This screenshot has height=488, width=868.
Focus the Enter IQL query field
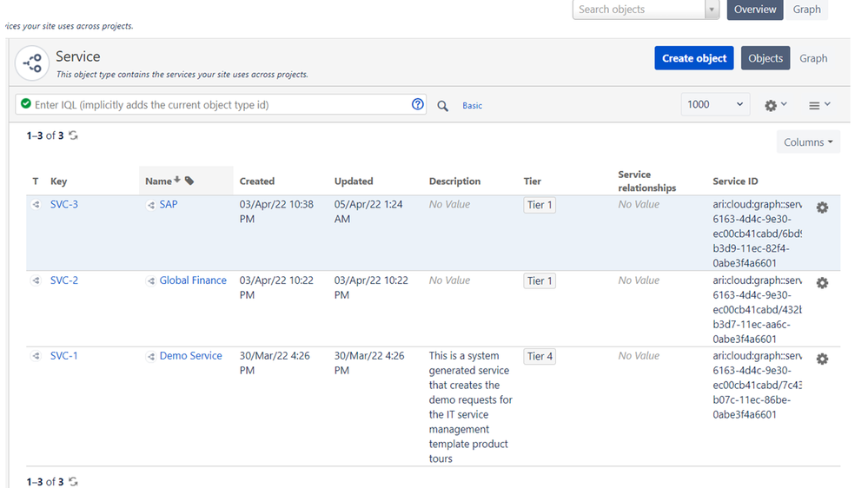[x=222, y=104]
